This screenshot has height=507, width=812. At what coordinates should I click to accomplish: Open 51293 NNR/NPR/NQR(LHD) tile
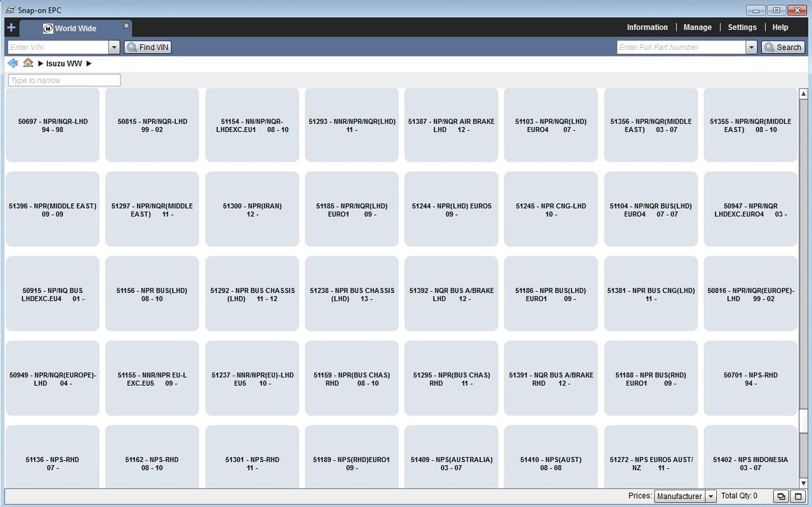coord(352,125)
